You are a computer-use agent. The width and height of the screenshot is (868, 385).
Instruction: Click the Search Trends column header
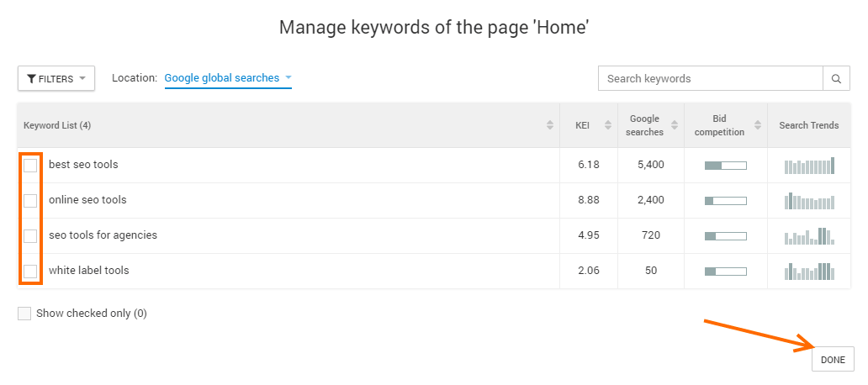[x=808, y=125]
